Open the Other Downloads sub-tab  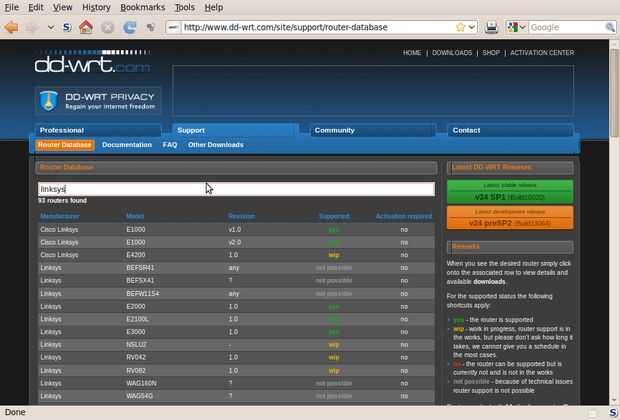coord(215,145)
